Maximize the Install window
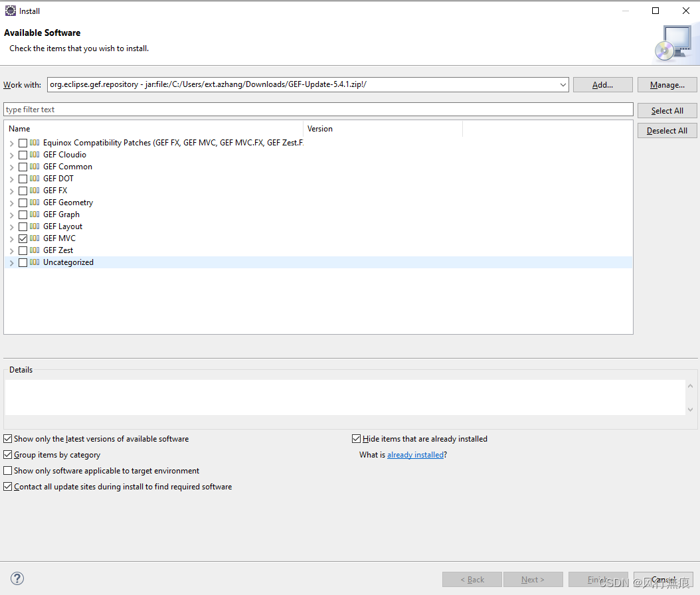The height and width of the screenshot is (595, 700). (x=656, y=11)
